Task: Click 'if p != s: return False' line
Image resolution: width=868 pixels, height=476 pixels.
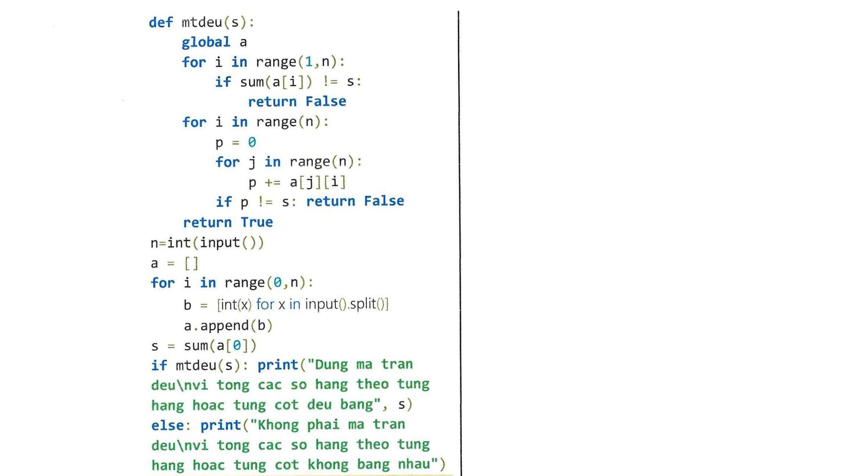Action: coord(310,202)
